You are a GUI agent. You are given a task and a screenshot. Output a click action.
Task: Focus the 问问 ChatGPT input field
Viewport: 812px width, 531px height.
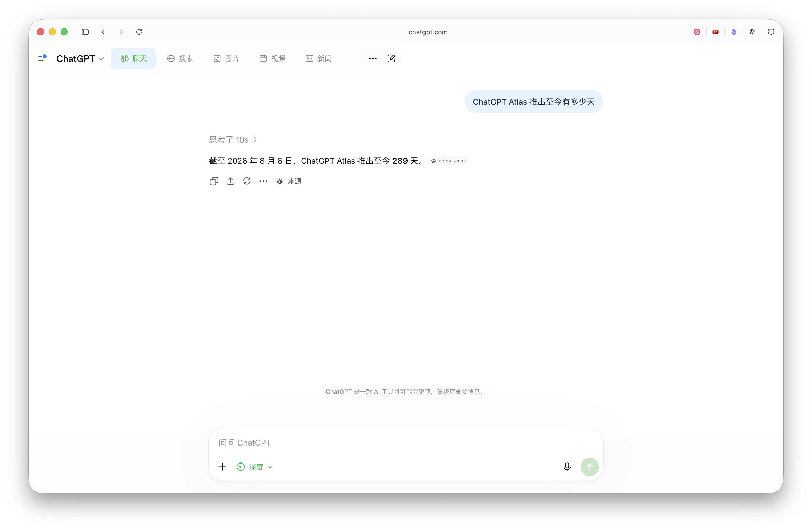click(406, 443)
